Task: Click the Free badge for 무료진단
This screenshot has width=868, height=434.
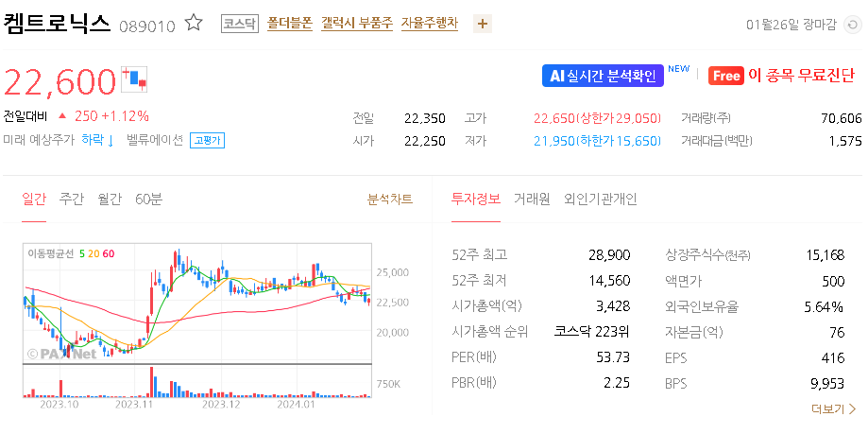Action: 725,76
